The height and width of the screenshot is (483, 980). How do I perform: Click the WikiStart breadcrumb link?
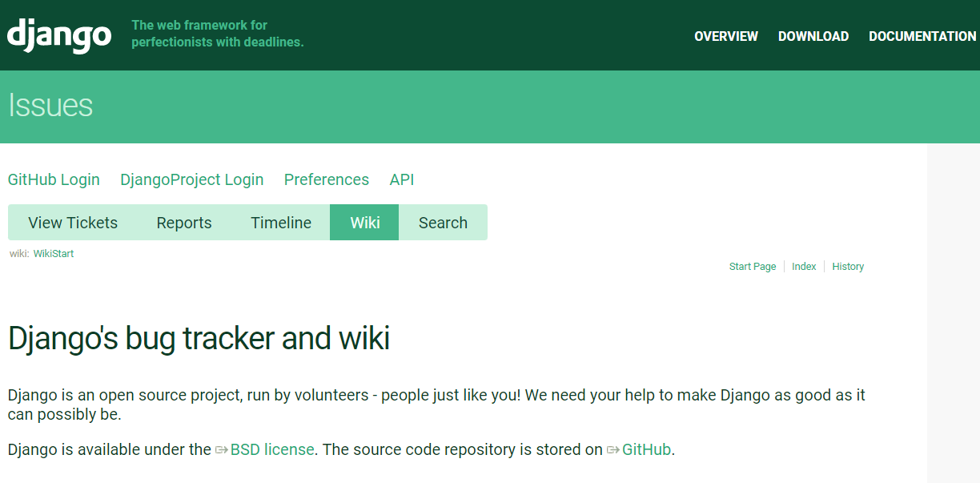pos(53,254)
